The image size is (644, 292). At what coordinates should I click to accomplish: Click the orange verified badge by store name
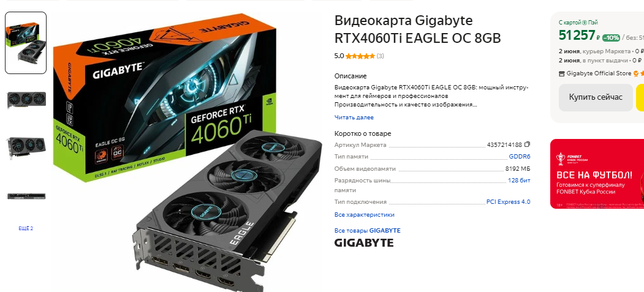pyautogui.click(x=636, y=73)
